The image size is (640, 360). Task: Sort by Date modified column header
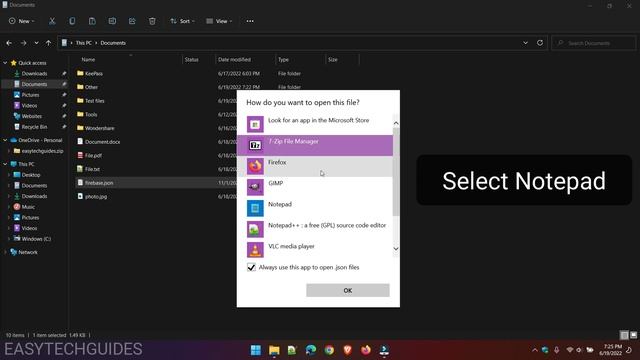click(234, 60)
